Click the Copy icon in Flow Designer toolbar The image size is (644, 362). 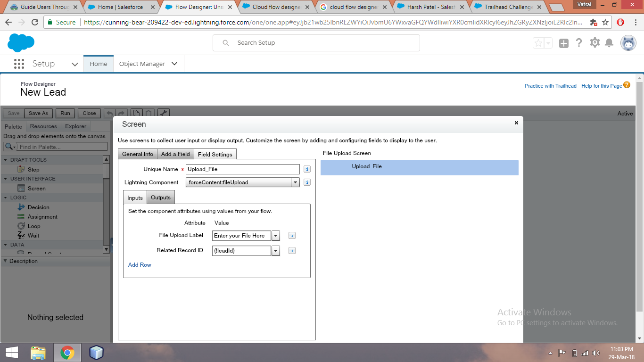click(136, 113)
